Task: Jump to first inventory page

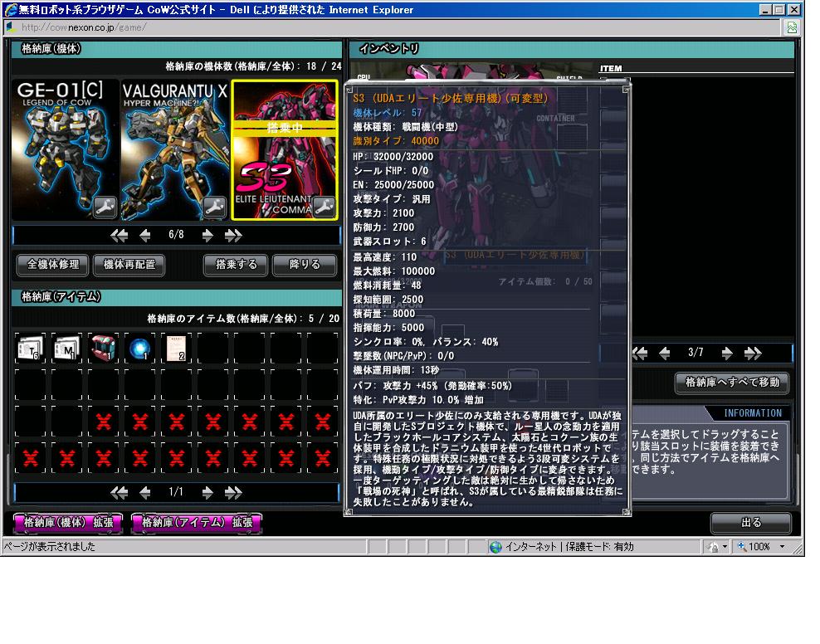Action: (x=640, y=354)
